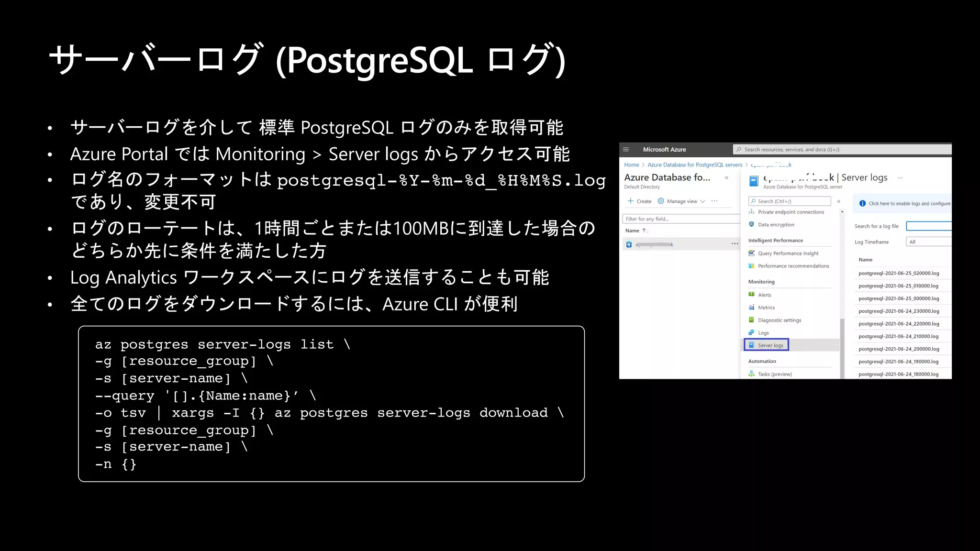Open the Metrics entry under Monitoring
Screen dimensions: 980x551
tap(766, 308)
